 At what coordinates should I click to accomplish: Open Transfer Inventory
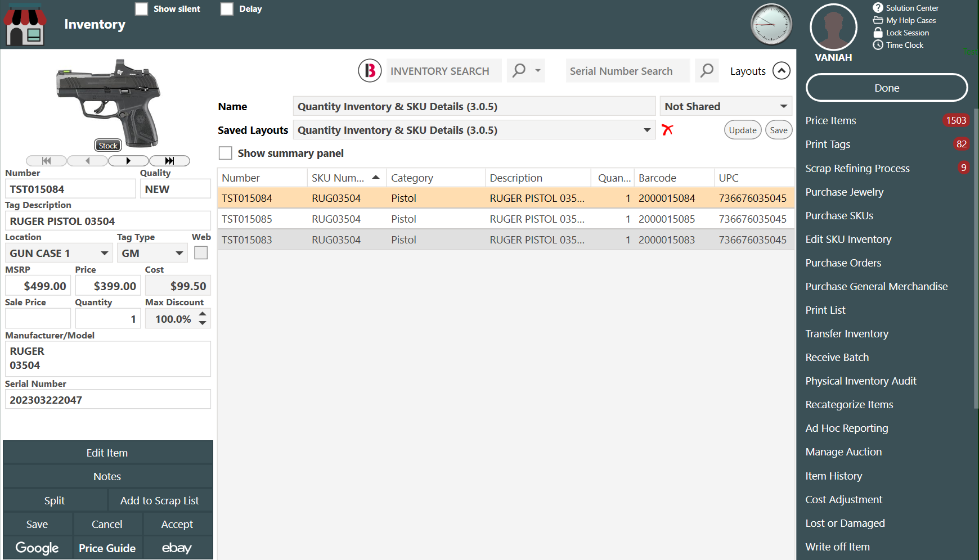pos(847,333)
